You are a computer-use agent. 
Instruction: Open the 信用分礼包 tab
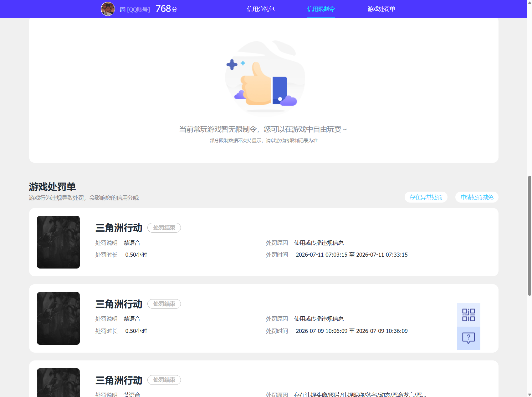[261, 9]
